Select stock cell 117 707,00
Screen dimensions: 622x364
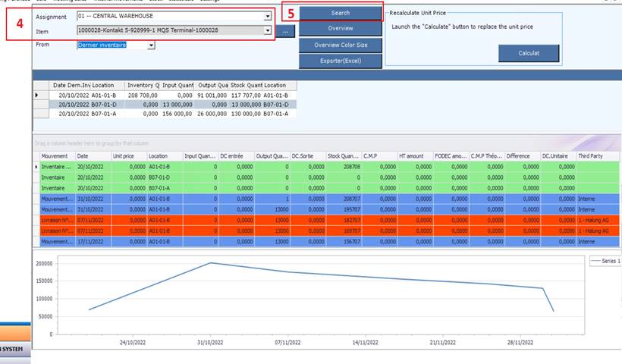click(x=246, y=96)
